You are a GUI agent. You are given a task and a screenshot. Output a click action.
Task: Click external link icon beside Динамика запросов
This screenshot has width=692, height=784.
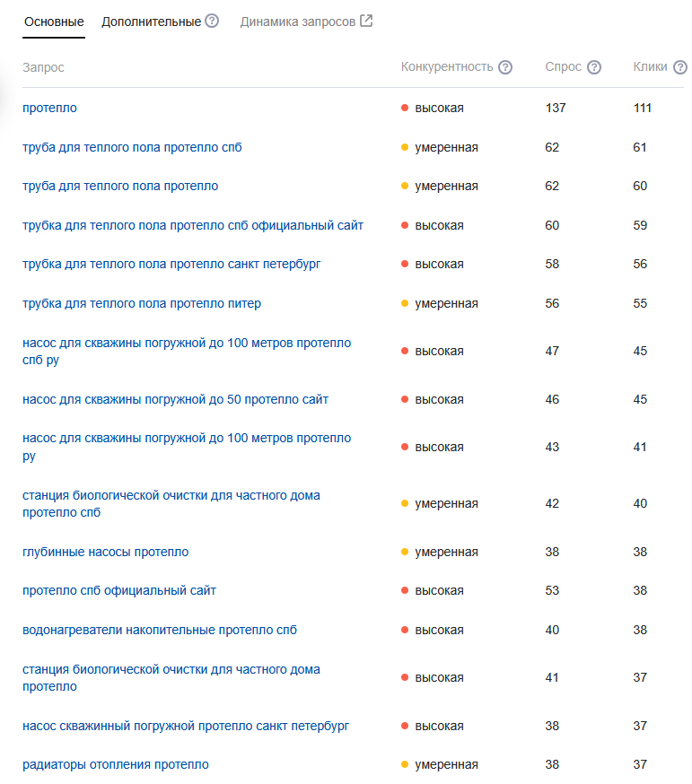366,21
